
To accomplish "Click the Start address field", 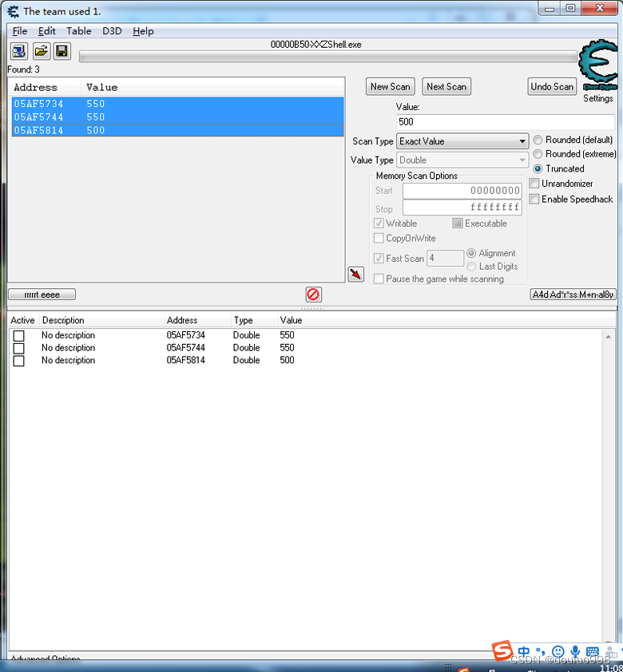I will coord(462,190).
